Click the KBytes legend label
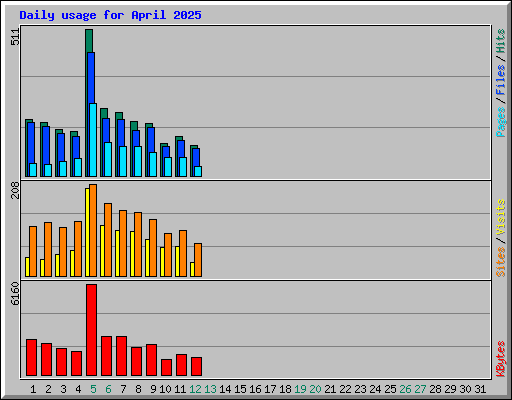 click(501, 359)
